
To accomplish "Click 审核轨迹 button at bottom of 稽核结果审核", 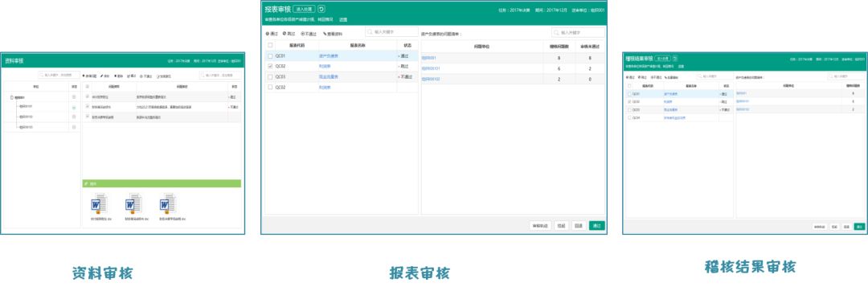I will [x=819, y=227].
